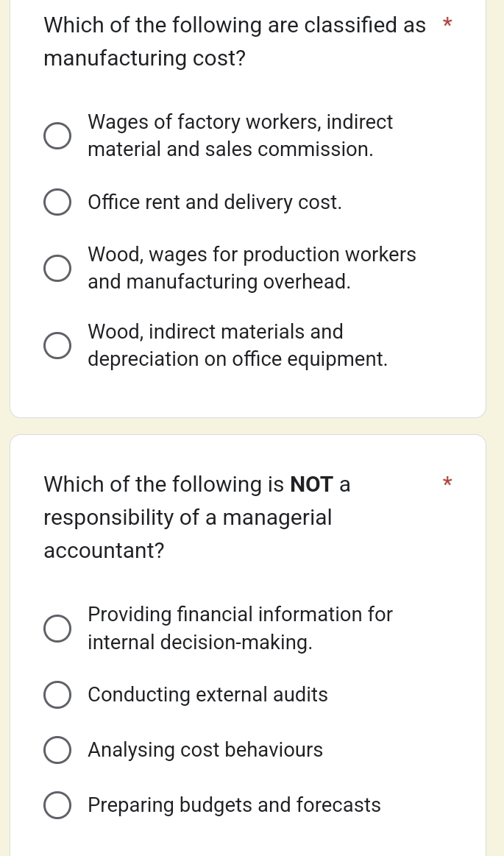This screenshot has width=504, height=856.
Task: Click the 'Conducting external audits' label text
Action: click(x=207, y=694)
